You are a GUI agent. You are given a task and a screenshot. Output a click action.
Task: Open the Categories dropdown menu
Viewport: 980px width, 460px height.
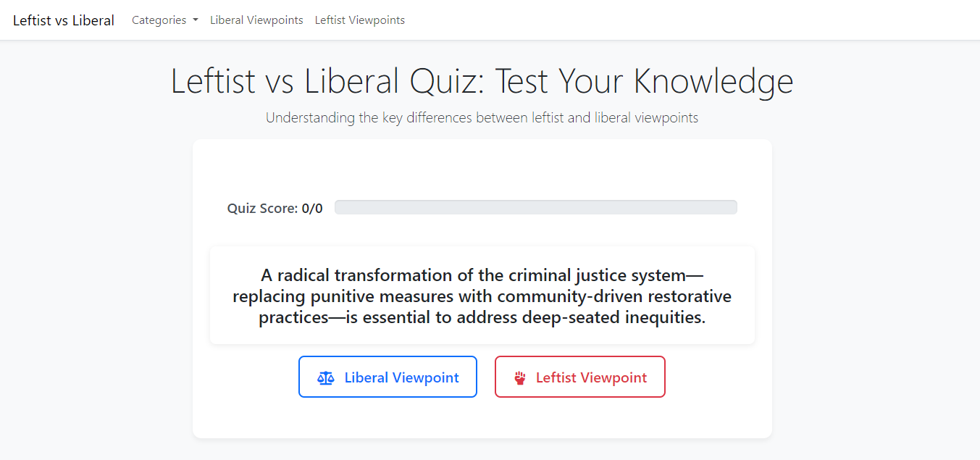coord(164,20)
